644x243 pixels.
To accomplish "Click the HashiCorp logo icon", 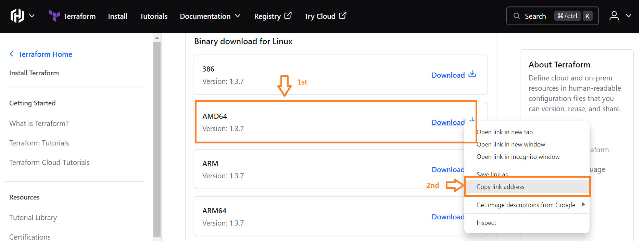I will (x=17, y=16).
